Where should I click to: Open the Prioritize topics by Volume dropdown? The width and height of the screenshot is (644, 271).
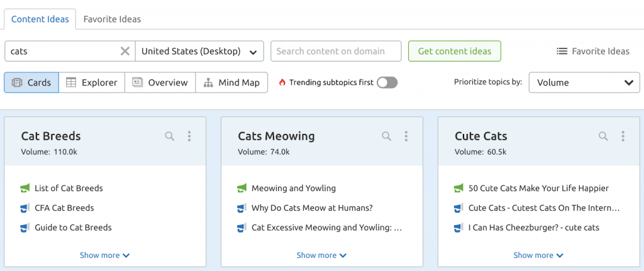coord(584,82)
